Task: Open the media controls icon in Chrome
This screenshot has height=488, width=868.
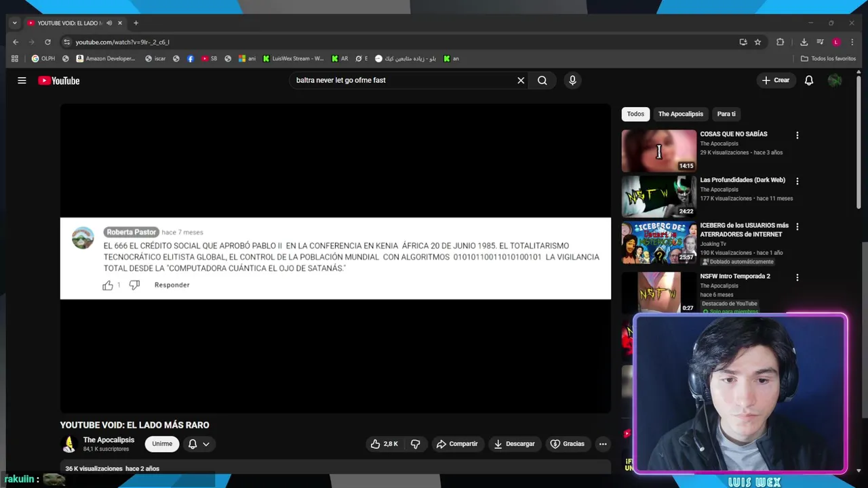Action: [821, 42]
